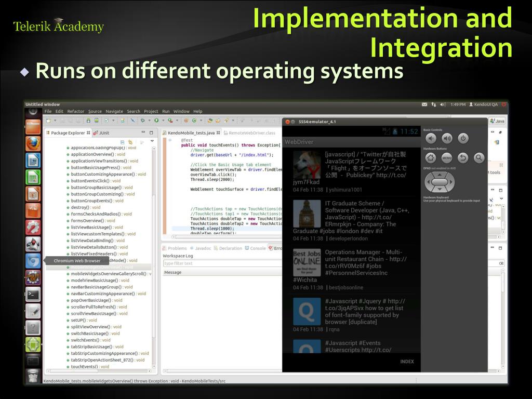The width and height of the screenshot is (532, 399).
Task: Open the File menu
Action: [x=48, y=111]
